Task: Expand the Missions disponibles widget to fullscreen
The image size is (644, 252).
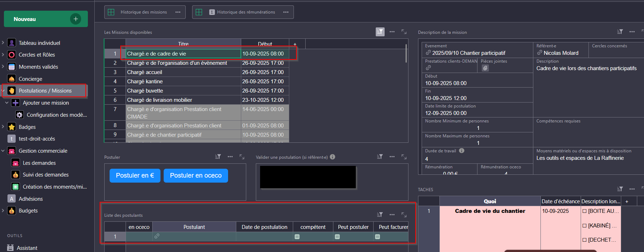Action: [404, 32]
